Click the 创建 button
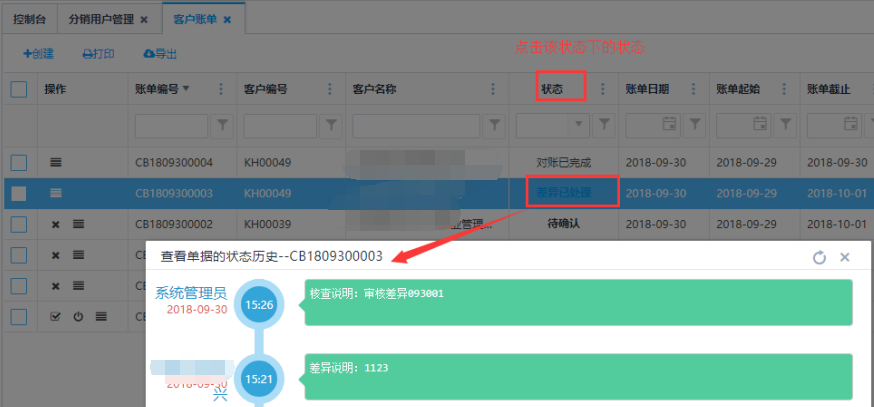 click(x=38, y=53)
